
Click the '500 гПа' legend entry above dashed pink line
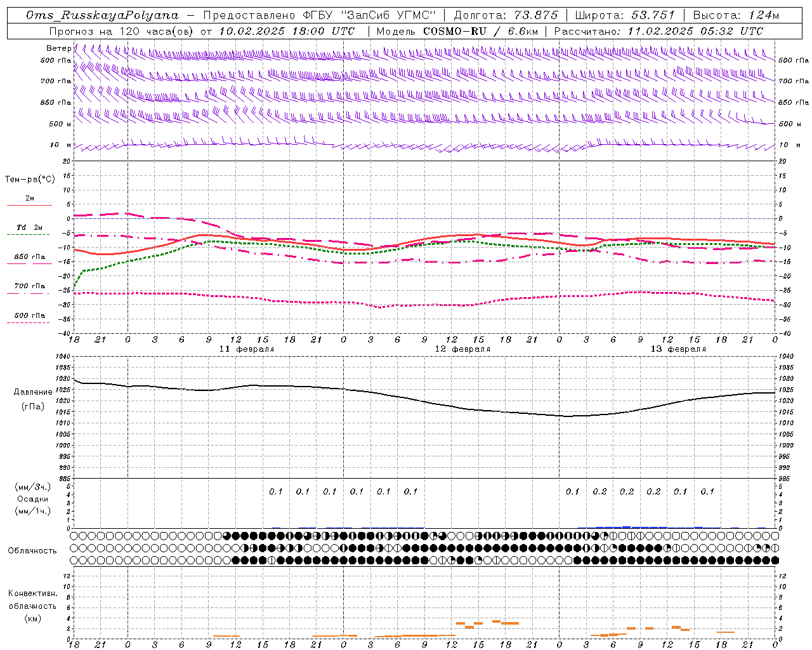pos(30,315)
